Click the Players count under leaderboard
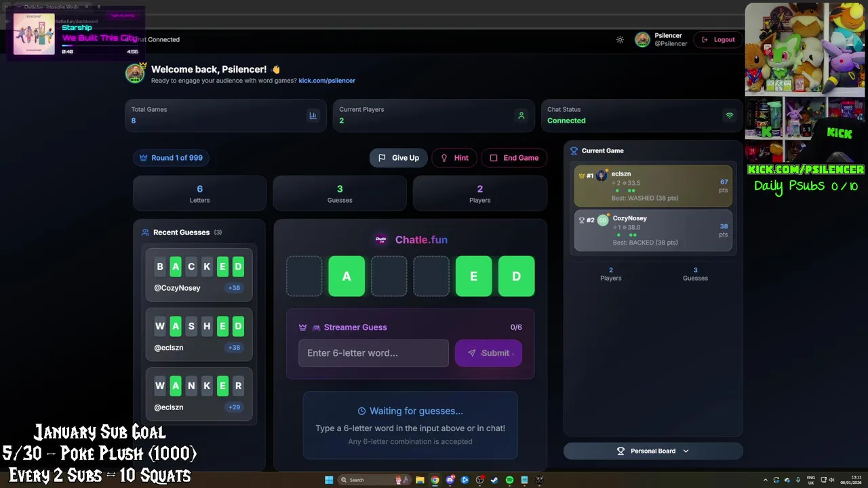Image resolution: width=868 pixels, height=488 pixels. click(610, 274)
